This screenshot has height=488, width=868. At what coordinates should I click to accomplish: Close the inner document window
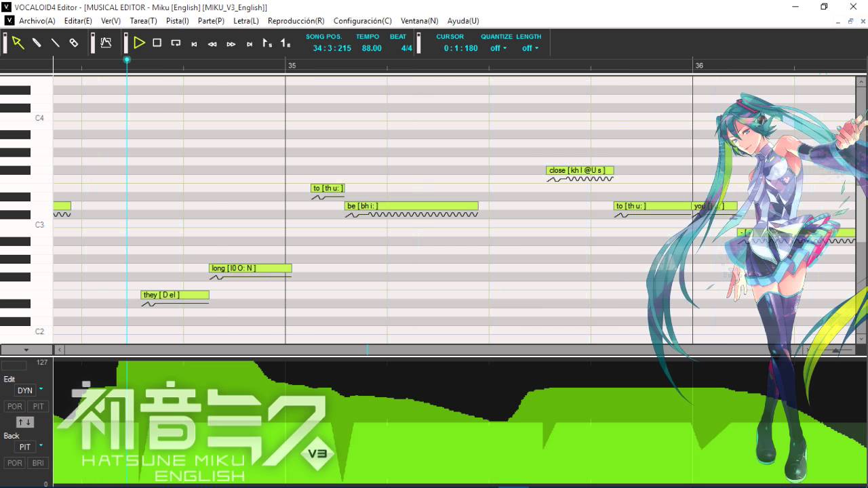click(861, 21)
